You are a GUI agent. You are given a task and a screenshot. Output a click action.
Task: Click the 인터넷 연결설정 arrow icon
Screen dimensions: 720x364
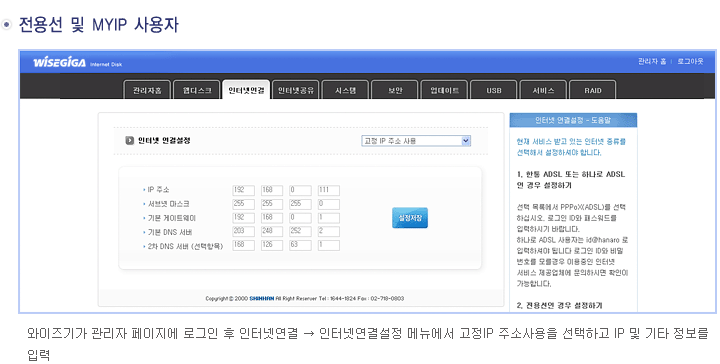click(129, 140)
